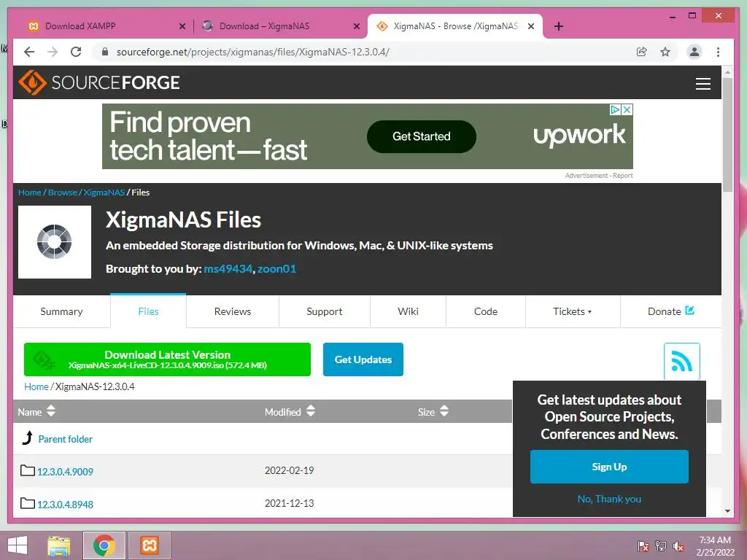The width and height of the screenshot is (747, 560).
Task: Expand the Tickets dropdown tab
Action: 573,311
